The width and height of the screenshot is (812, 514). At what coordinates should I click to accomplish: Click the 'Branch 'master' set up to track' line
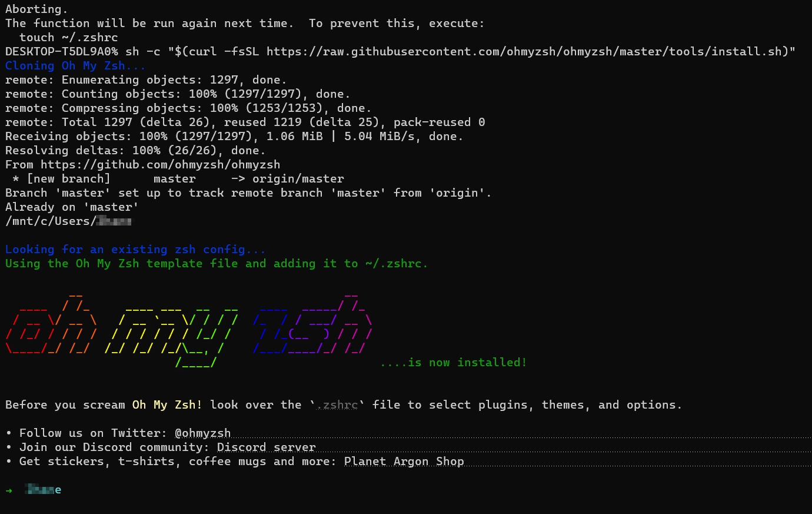(248, 193)
